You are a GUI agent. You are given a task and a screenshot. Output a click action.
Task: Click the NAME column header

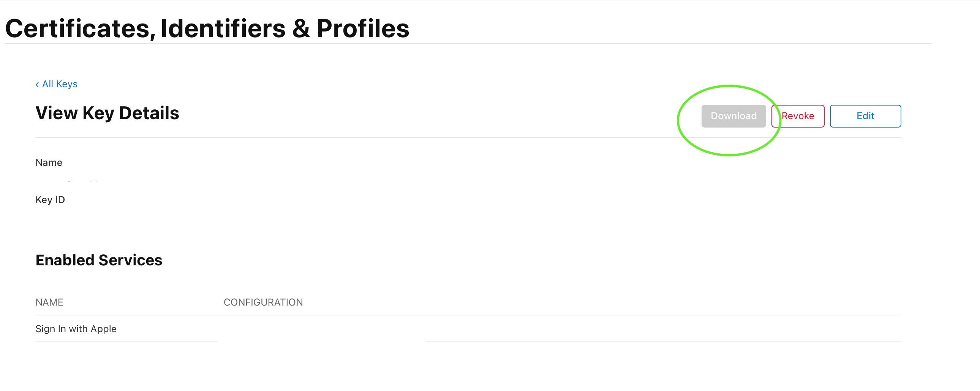point(49,303)
